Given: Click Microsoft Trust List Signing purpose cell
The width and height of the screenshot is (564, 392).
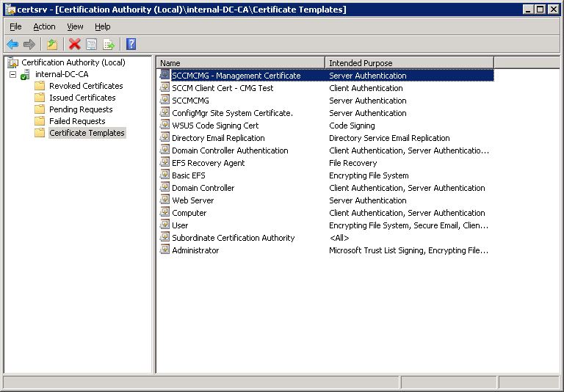Looking at the screenshot, I should tap(408, 250).
